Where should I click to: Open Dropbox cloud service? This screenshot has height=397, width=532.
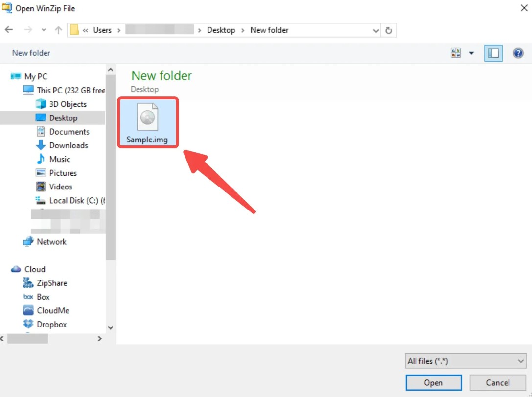pyautogui.click(x=51, y=325)
